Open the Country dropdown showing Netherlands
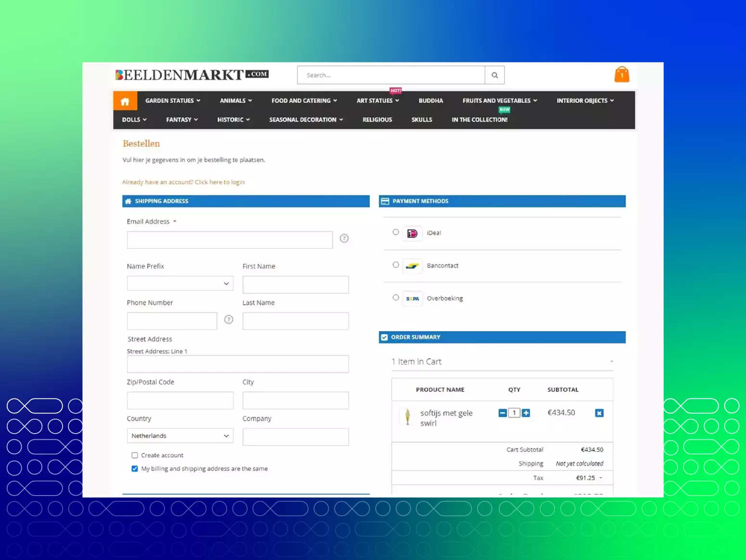Viewport: 746px width, 560px height. coord(179,436)
